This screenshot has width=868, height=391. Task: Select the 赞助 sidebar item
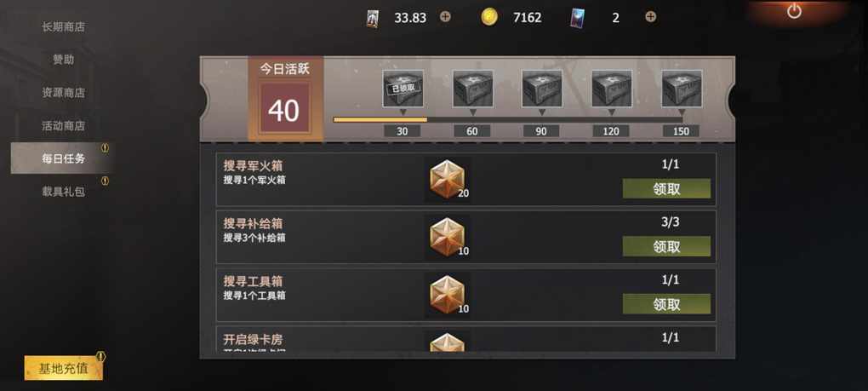[63, 60]
